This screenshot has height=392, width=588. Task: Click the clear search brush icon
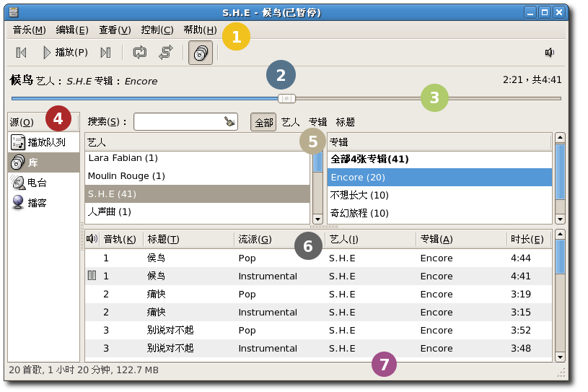(x=229, y=122)
